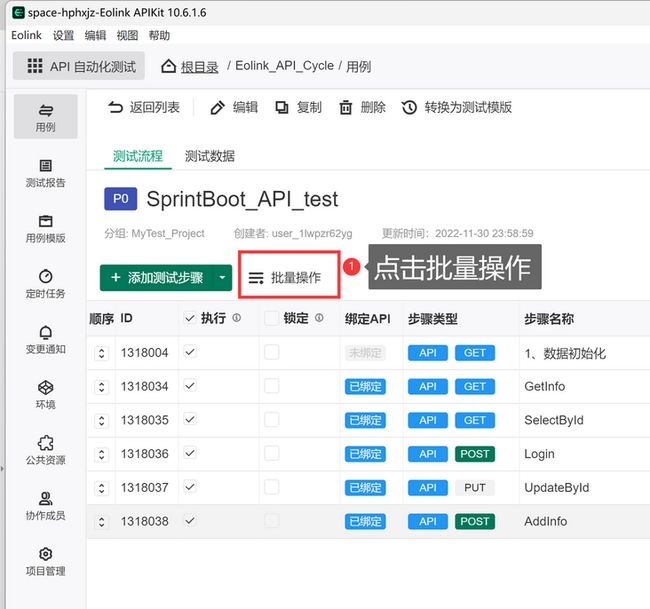This screenshot has width=650, height=609.
Task: Open the 根目录 breadcrumb link
Action: (x=199, y=66)
